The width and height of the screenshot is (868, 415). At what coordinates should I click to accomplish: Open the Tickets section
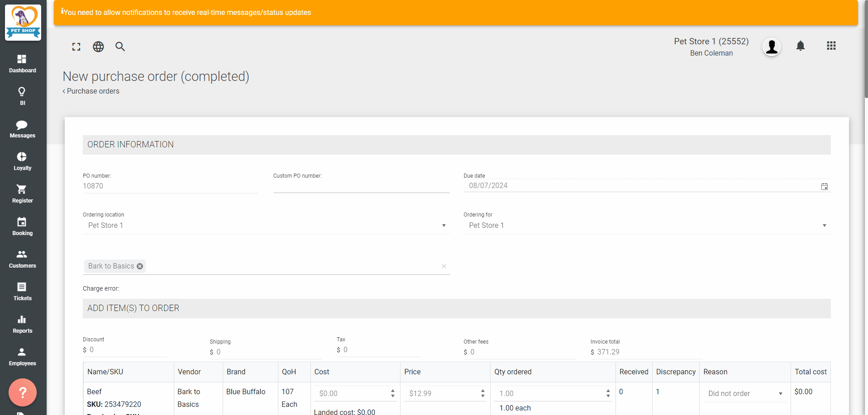(x=23, y=292)
